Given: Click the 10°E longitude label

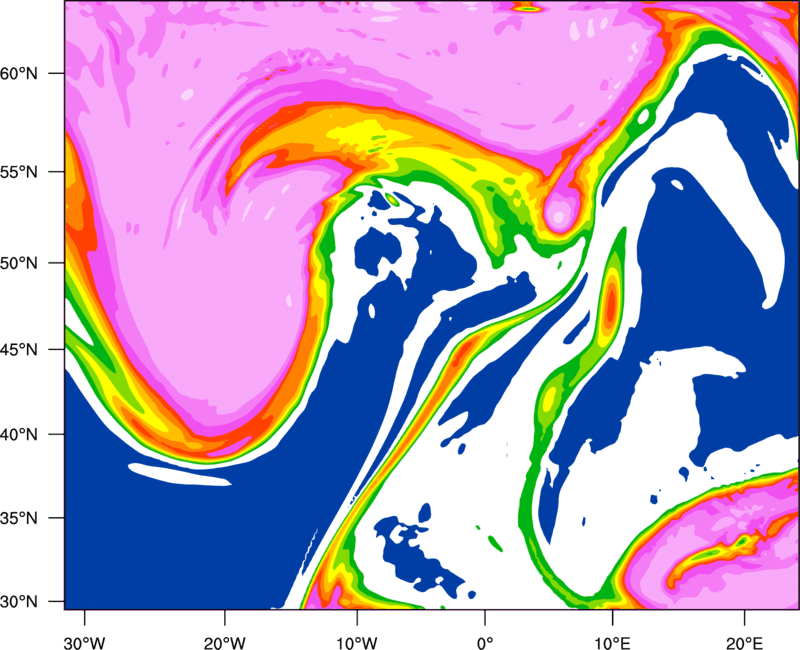Looking at the screenshot, I should [612, 642].
